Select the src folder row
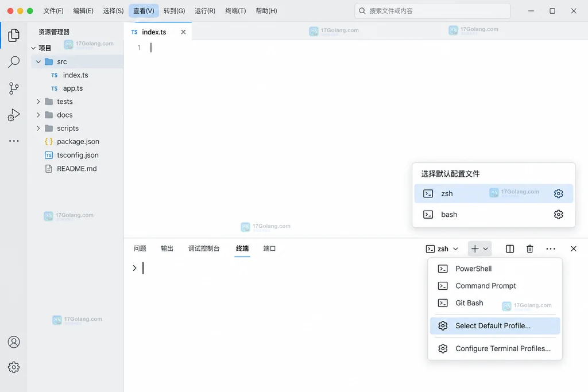The width and height of the screenshot is (588, 392). [x=77, y=61]
